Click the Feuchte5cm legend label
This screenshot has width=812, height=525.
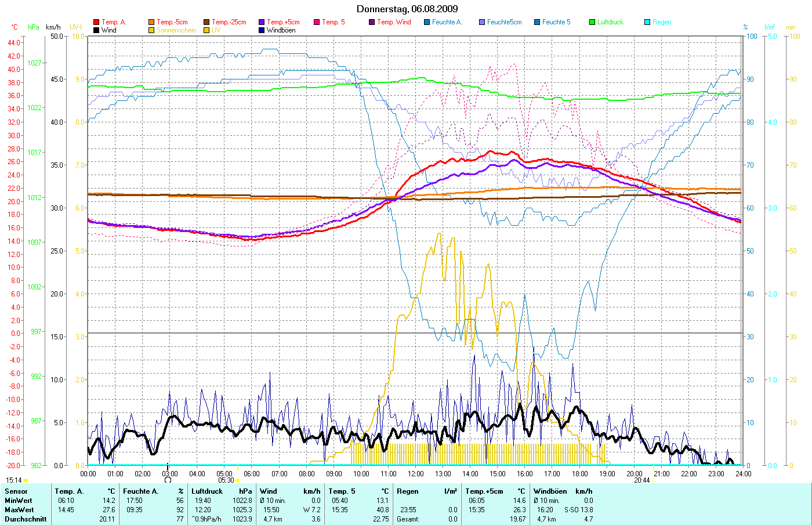pyautogui.click(x=504, y=22)
